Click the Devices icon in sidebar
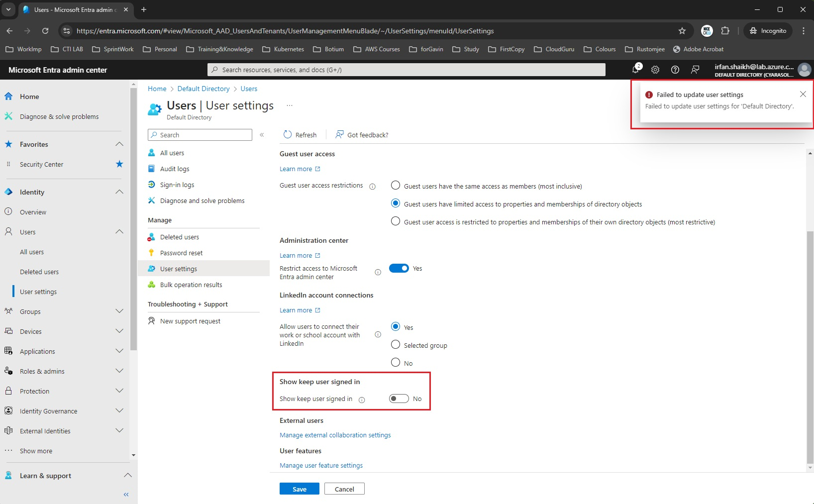The width and height of the screenshot is (814, 504). pyautogui.click(x=8, y=331)
